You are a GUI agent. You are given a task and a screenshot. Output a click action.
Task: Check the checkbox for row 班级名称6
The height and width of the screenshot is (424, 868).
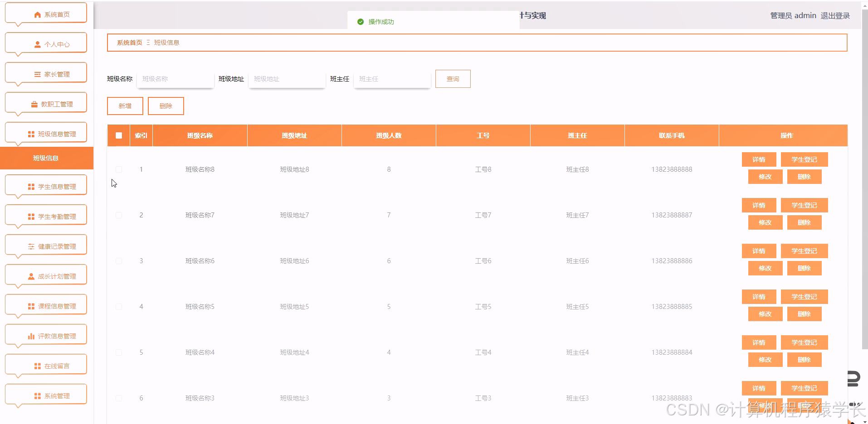point(119,261)
